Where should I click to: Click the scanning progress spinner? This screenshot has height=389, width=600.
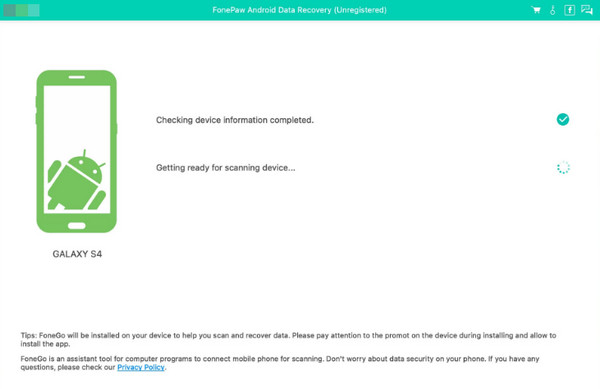[563, 168]
